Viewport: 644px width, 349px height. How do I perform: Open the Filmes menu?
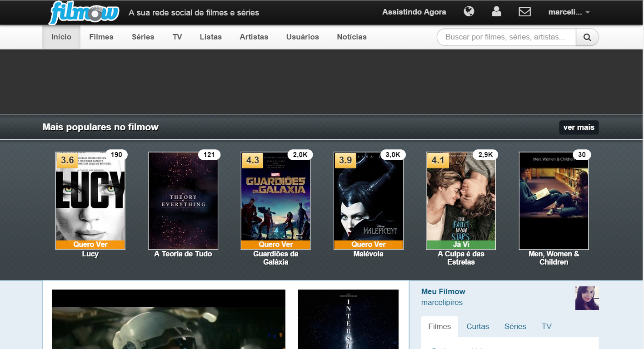[x=101, y=37]
